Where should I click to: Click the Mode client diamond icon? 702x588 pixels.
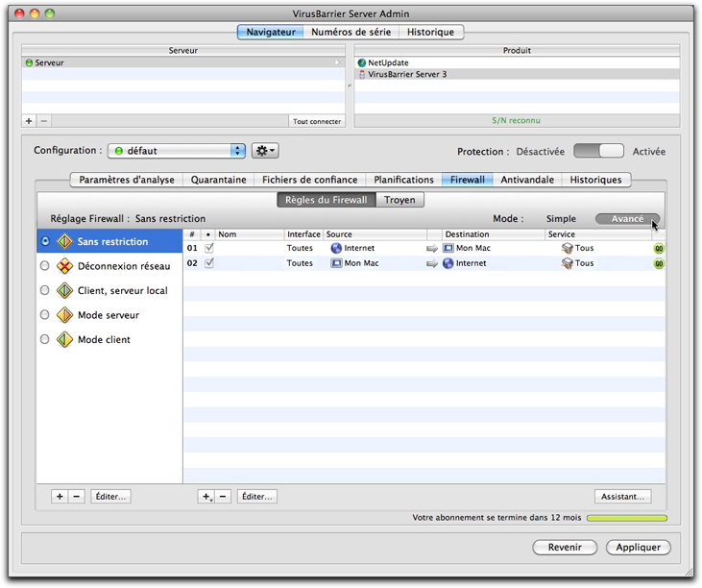(x=65, y=340)
